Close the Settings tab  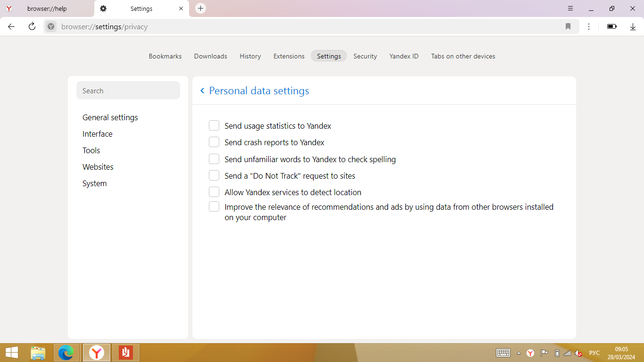pos(181,8)
